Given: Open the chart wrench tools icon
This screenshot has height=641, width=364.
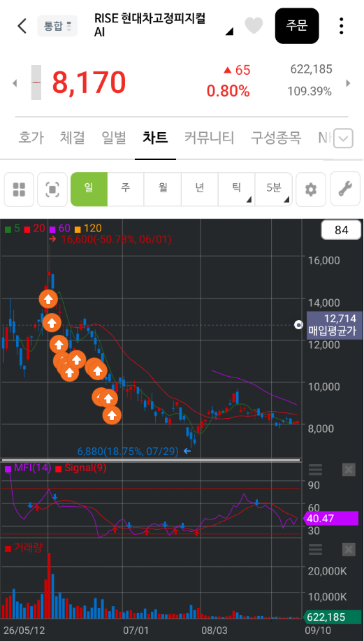Looking at the screenshot, I should tap(345, 189).
